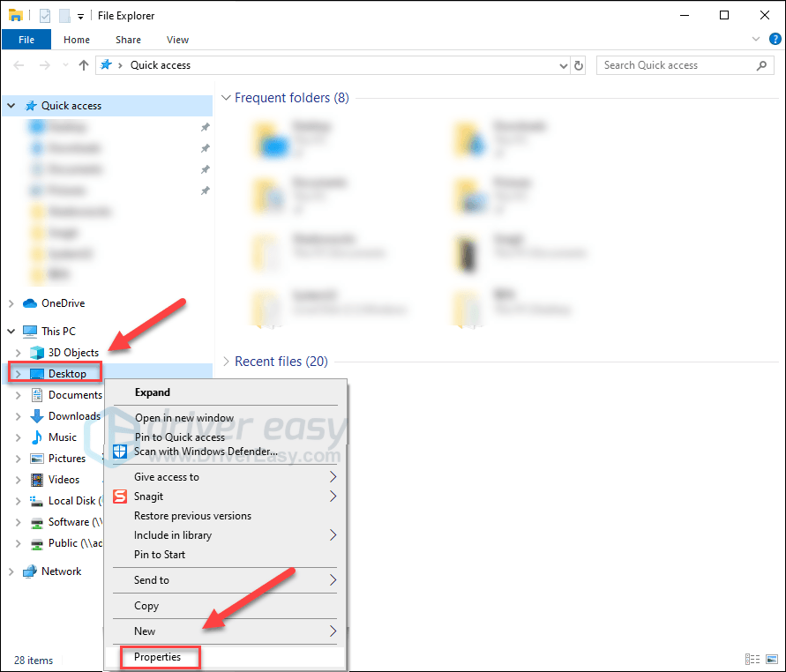Click the back navigation arrow
The height and width of the screenshot is (672, 786).
click(x=18, y=64)
